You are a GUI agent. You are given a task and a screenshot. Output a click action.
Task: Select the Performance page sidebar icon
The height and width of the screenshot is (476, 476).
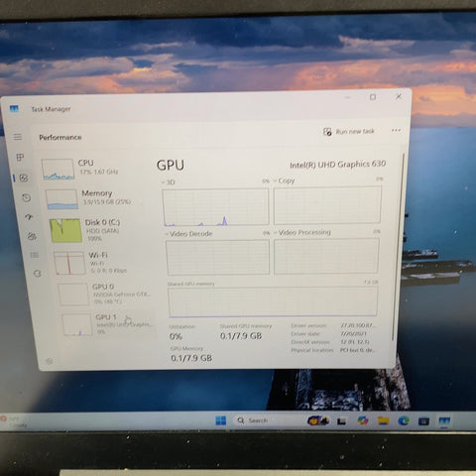pos(24,178)
